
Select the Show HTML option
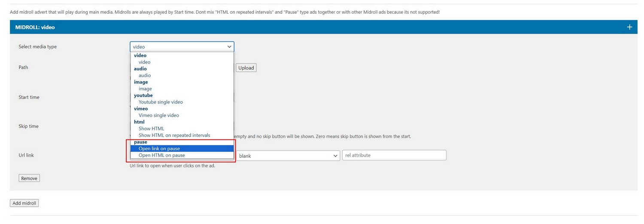coord(151,129)
